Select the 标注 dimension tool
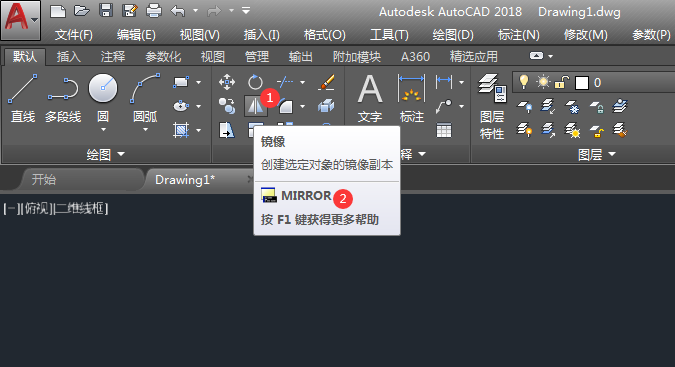The image size is (675, 367). coord(412,98)
